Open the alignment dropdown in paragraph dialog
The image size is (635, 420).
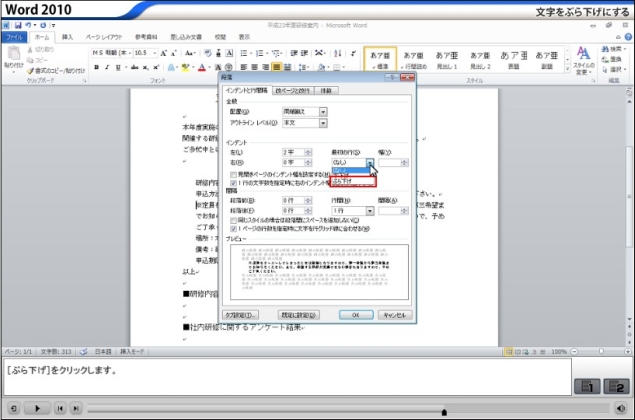point(323,112)
